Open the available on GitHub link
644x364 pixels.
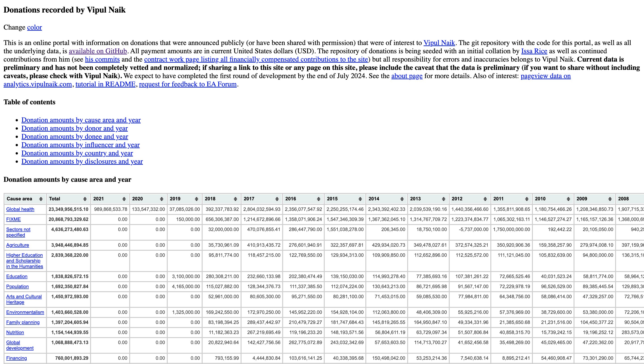coord(98,51)
